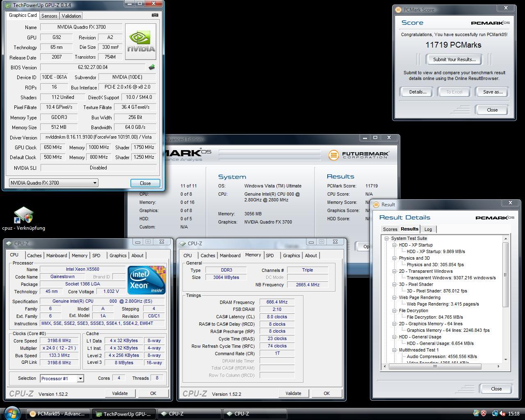The width and height of the screenshot is (525, 420).
Task: Click the muted volume tray icon
Action: [x=502, y=414]
